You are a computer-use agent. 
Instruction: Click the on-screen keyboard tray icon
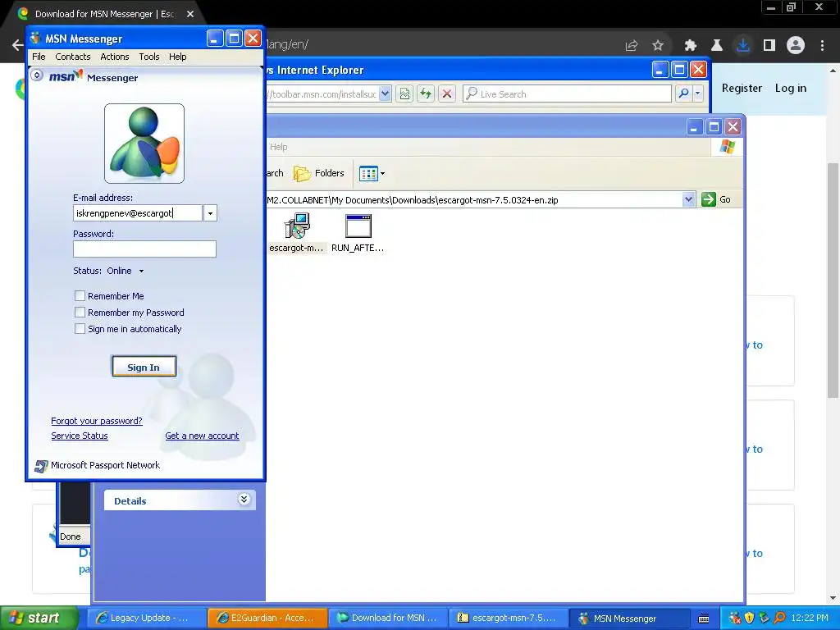[x=704, y=619]
